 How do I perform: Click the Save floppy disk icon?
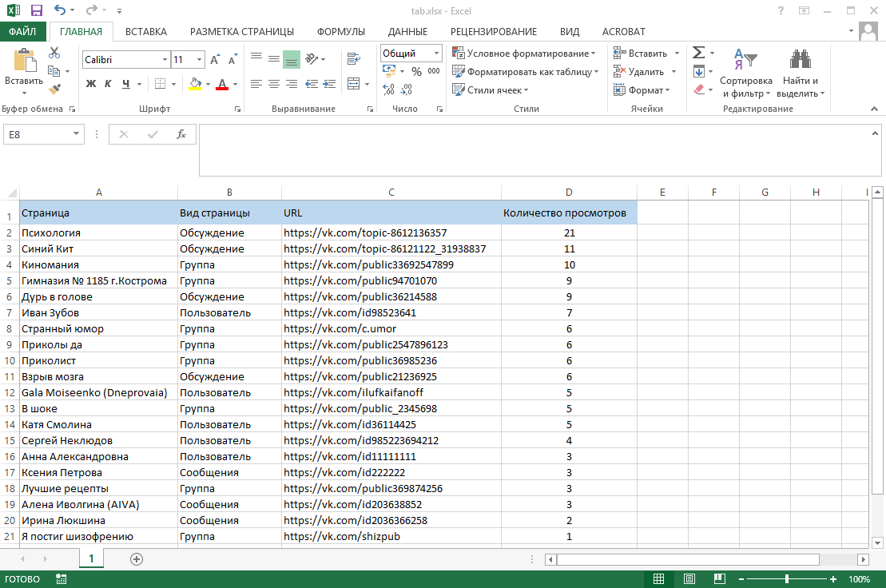click(x=36, y=10)
